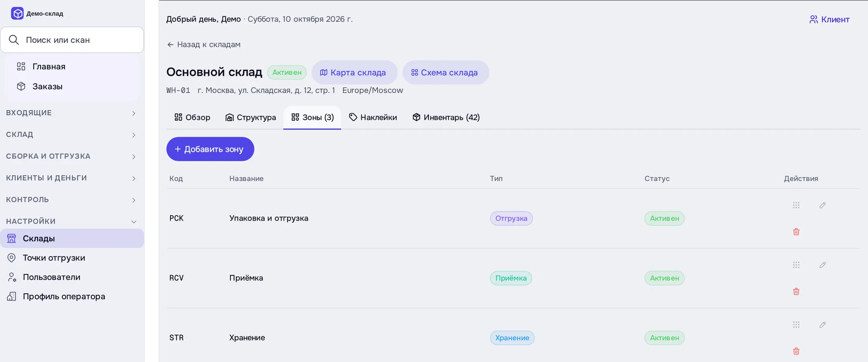Expand the СКЛАД section

tap(72, 135)
